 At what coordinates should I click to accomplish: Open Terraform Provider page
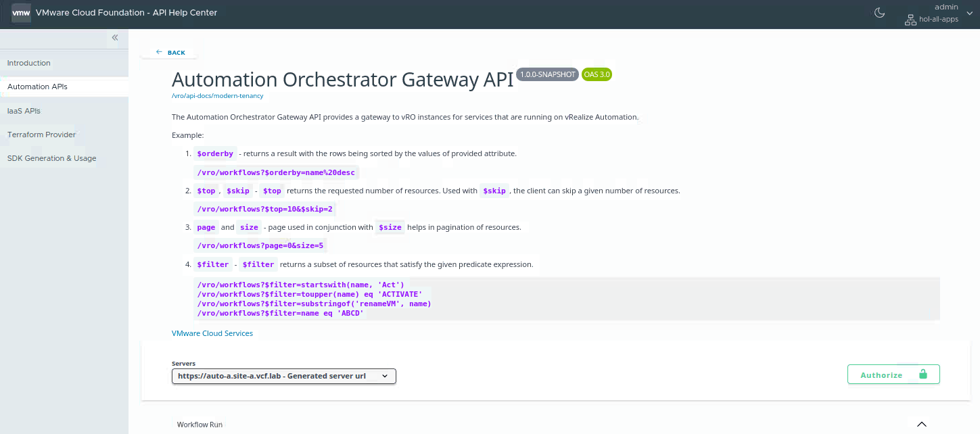click(x=41, y=135)
